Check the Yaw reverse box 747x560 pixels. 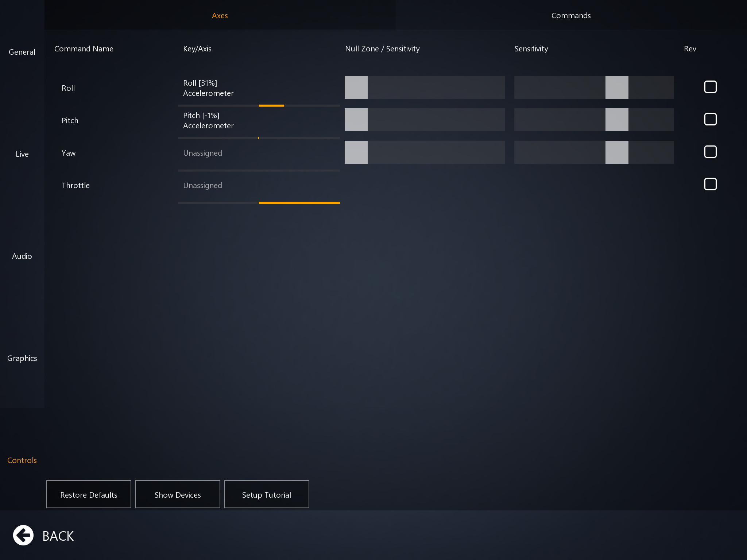point(710,152)
